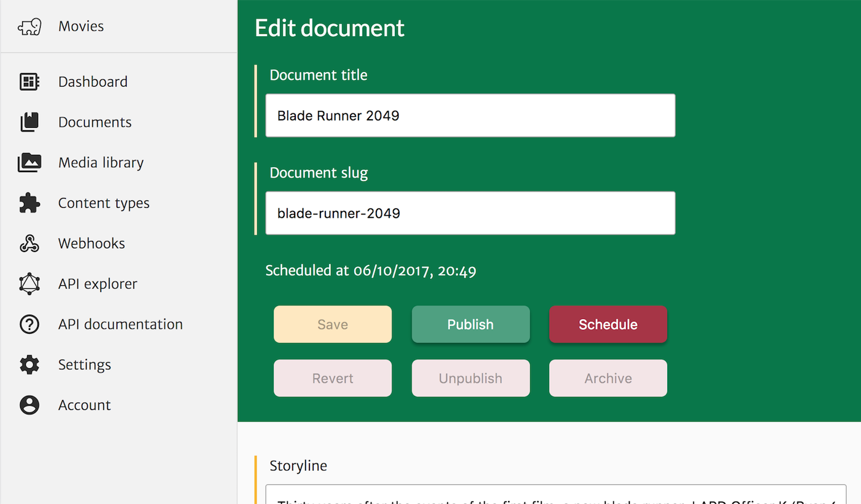Click the 'Edit document' heading
The image size is (861, 504).
[x=330, y=28]
